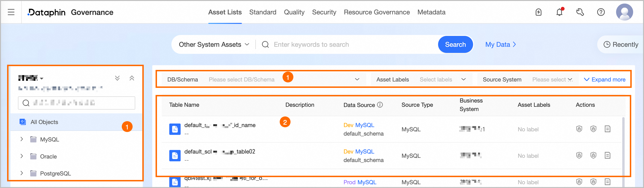Click the blue Search button
The height and width of the screenshot is (188, 644).
pos(455,44)
